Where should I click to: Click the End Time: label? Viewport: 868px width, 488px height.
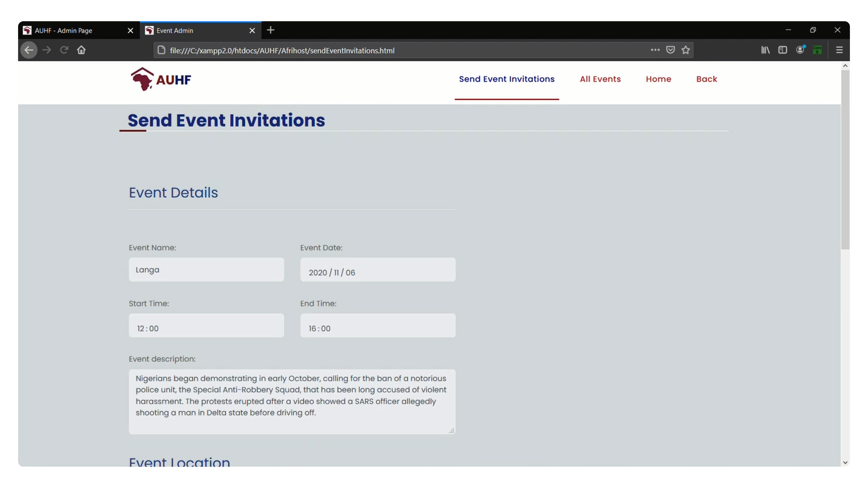tap(318, 303)
